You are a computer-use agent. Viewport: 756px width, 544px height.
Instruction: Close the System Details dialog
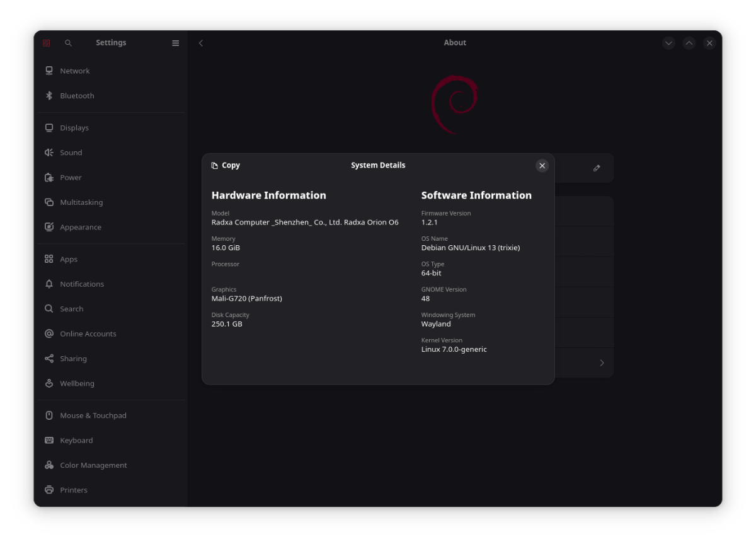542,166
